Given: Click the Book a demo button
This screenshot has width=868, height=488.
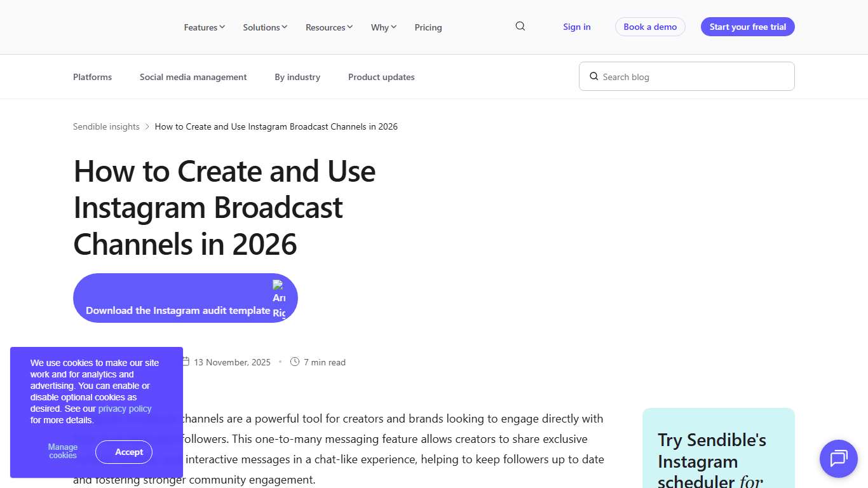Looking at the screenshot, I should [x=649, y=27].
